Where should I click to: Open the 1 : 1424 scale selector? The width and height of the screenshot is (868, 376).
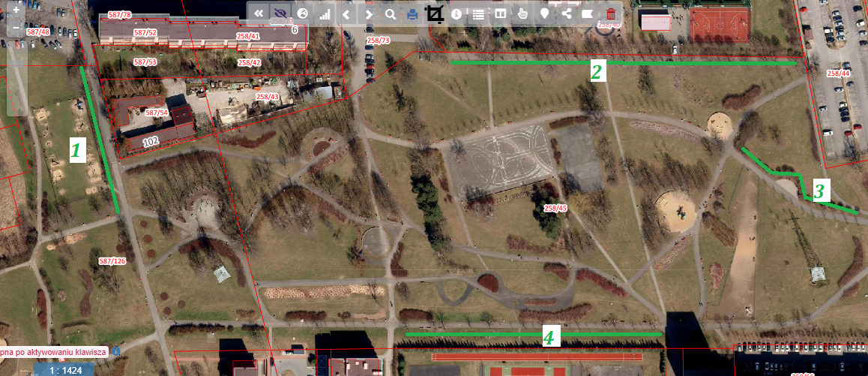[x=65, y=370]
